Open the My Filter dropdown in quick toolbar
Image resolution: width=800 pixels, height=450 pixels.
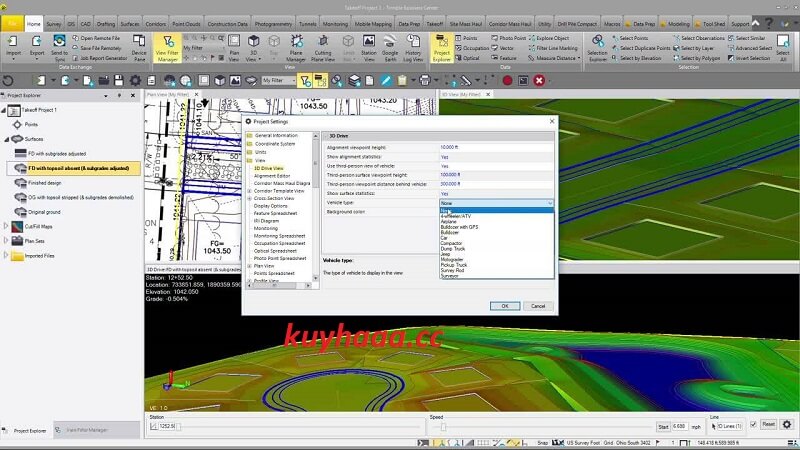[293, 81]
